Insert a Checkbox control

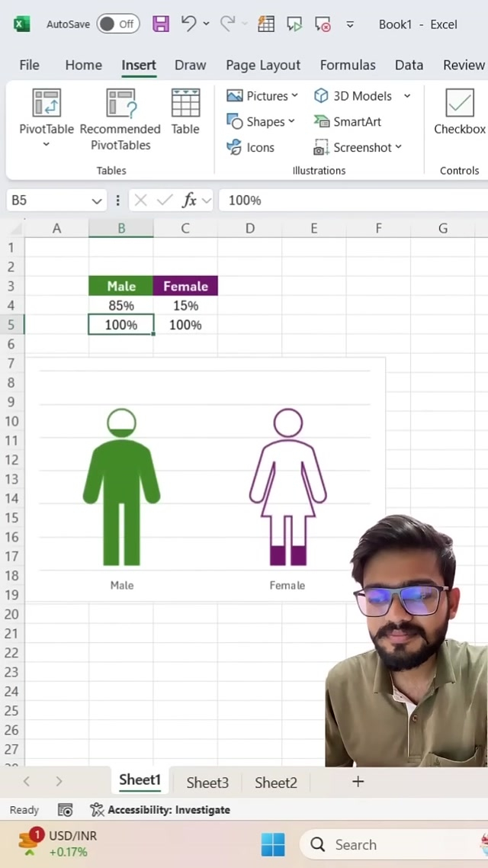459,111
